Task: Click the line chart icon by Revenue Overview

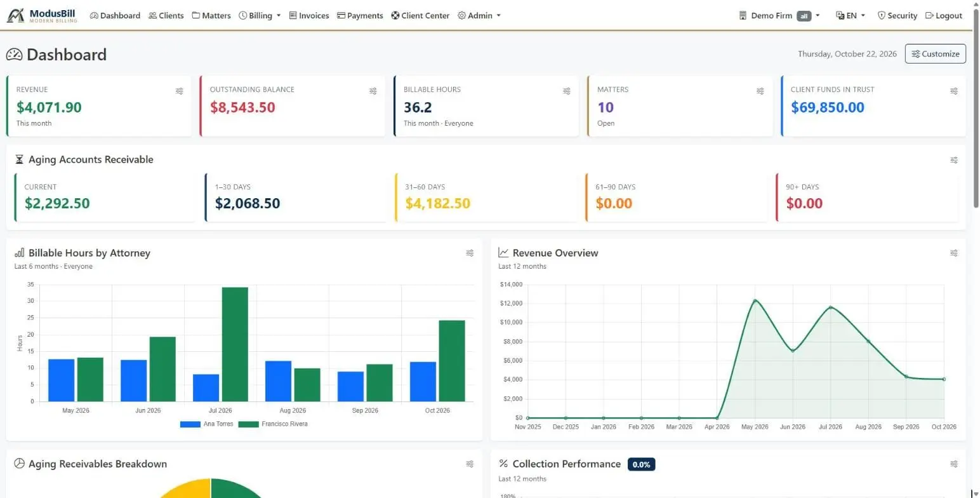Action: [504, 253]
